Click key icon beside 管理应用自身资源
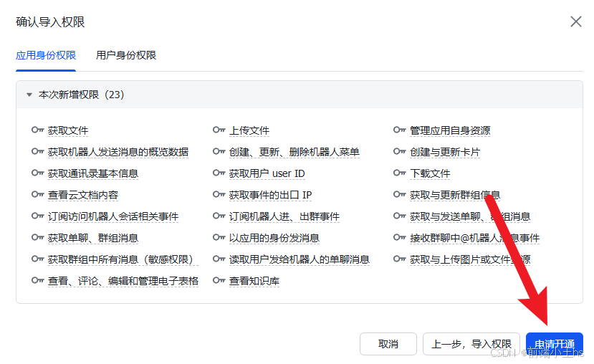This screenshot has height=364, width=594. point(400,130)
